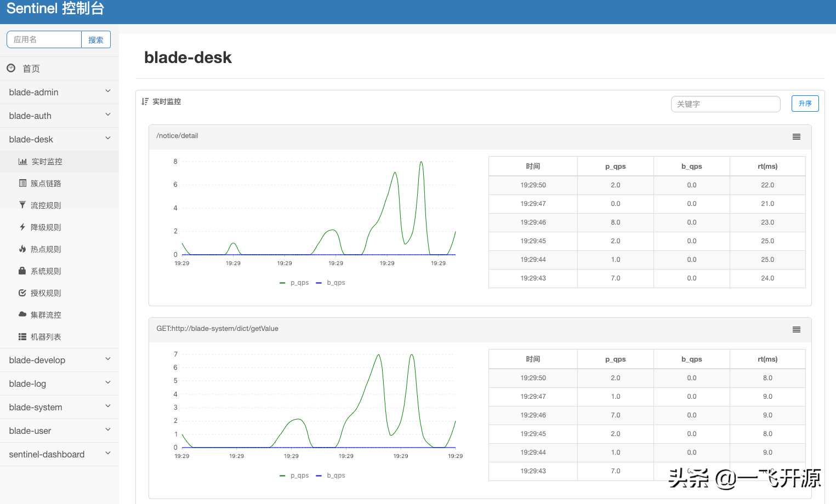
Task: Open 降级规则 degrade rules page
Action: coord(59,227)
